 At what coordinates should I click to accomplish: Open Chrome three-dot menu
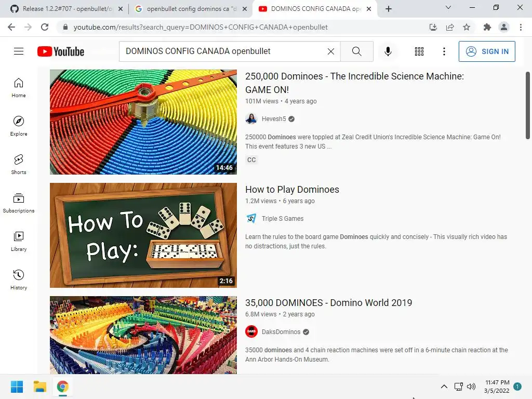(x=521, y=27)
